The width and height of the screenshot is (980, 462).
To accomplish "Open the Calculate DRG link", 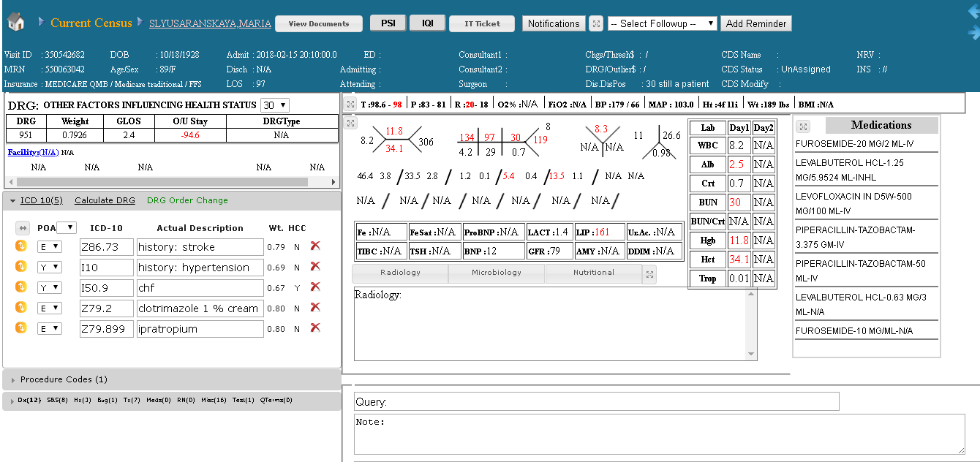I will [x=104, y=199].
